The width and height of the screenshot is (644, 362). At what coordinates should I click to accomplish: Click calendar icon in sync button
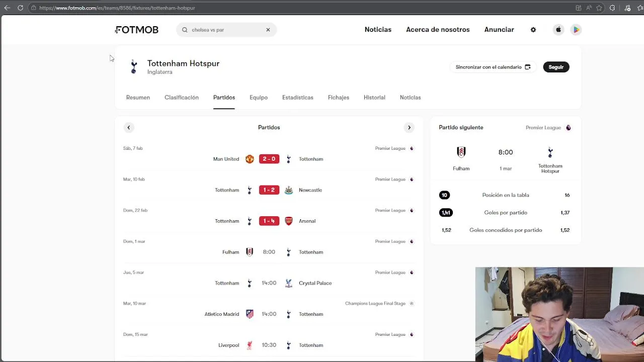pyautogui.click(x=528, y=67)
